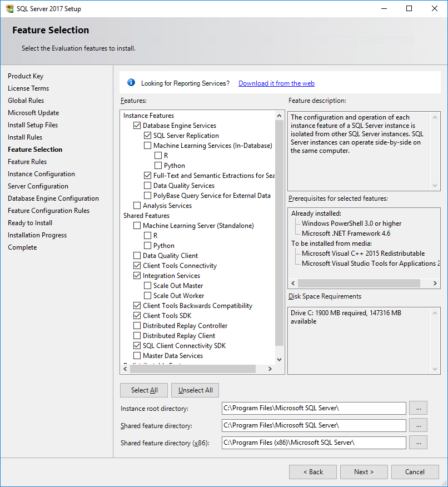Maximize the setup window
This screenshot has width=448, height=487.
pos(409,8)
